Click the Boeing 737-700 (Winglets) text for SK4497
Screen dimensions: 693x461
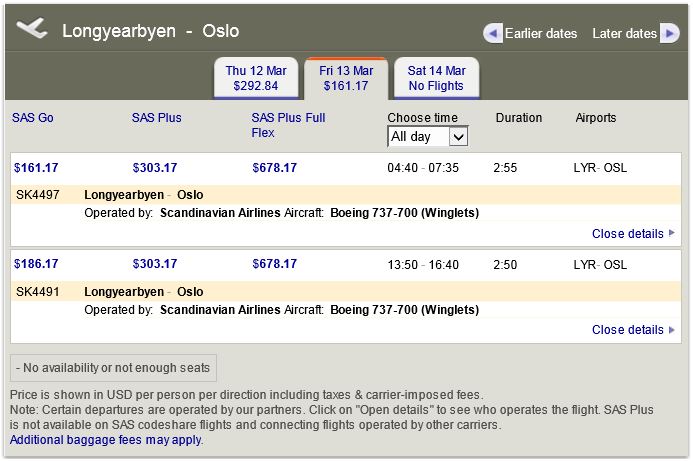pyautogui.click(x=404, y=213)
